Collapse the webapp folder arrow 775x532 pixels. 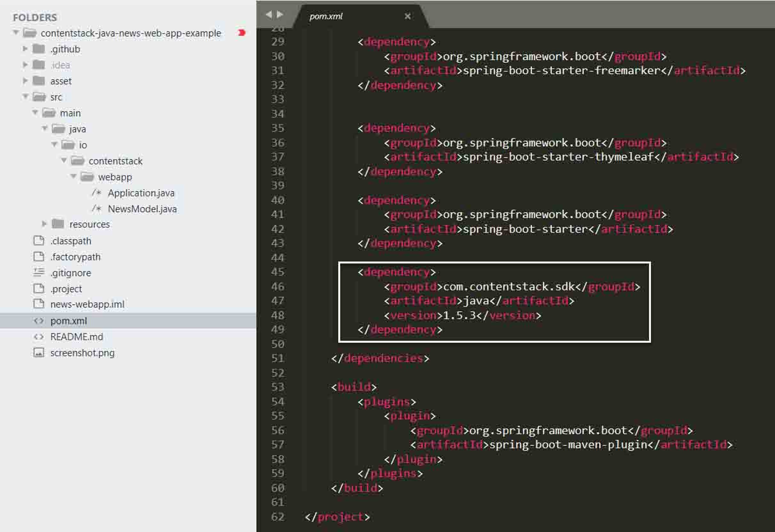pos(73,176)
